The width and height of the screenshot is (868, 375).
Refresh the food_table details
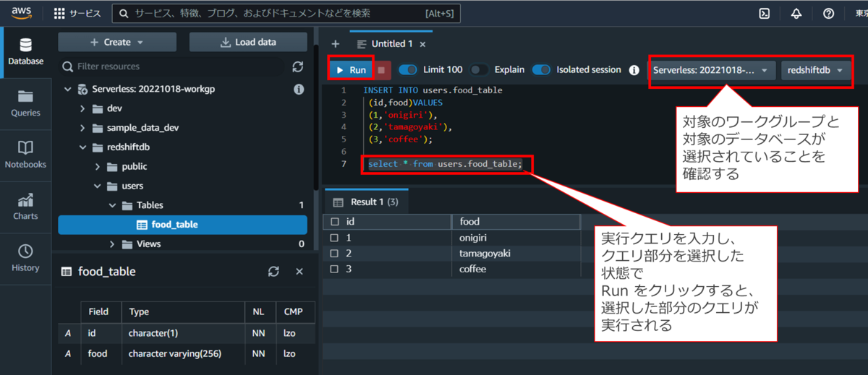[273, 272]
